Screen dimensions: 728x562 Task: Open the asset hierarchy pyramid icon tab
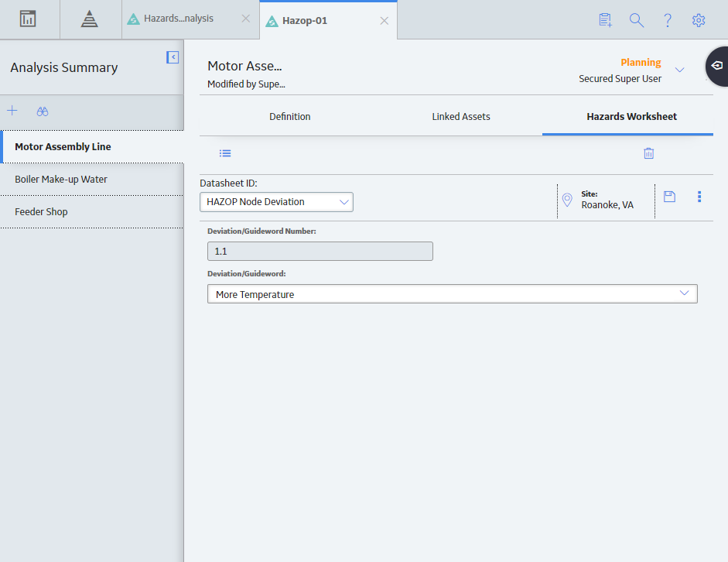[x=89, y=19]
